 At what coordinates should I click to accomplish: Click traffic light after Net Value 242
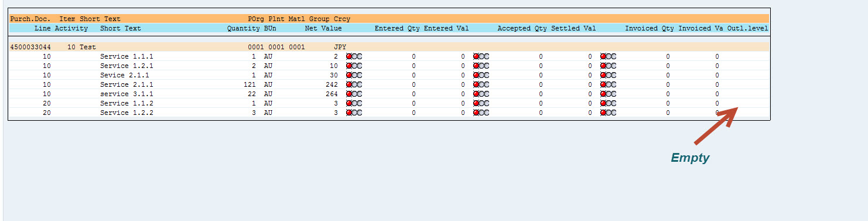pyautogui.click(x=354, y=84)
